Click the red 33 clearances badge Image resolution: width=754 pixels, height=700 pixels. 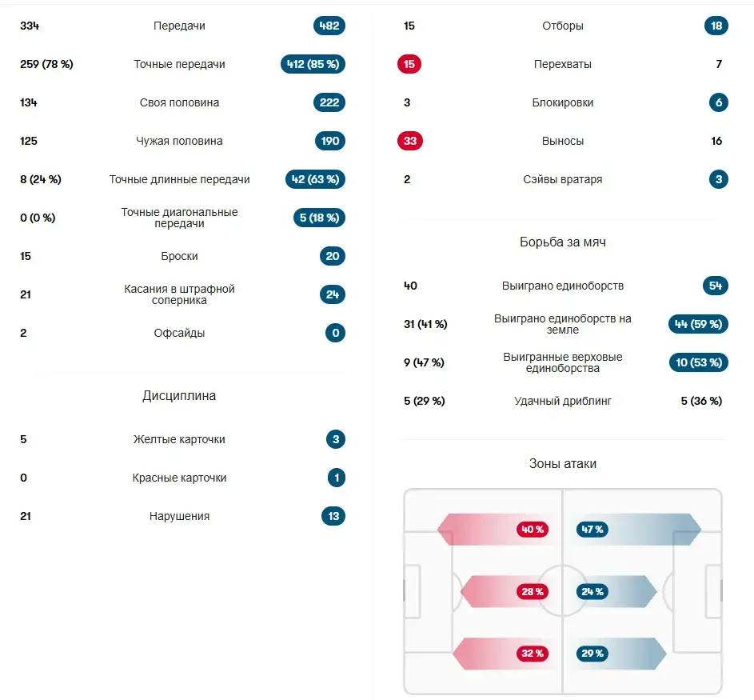409,141
